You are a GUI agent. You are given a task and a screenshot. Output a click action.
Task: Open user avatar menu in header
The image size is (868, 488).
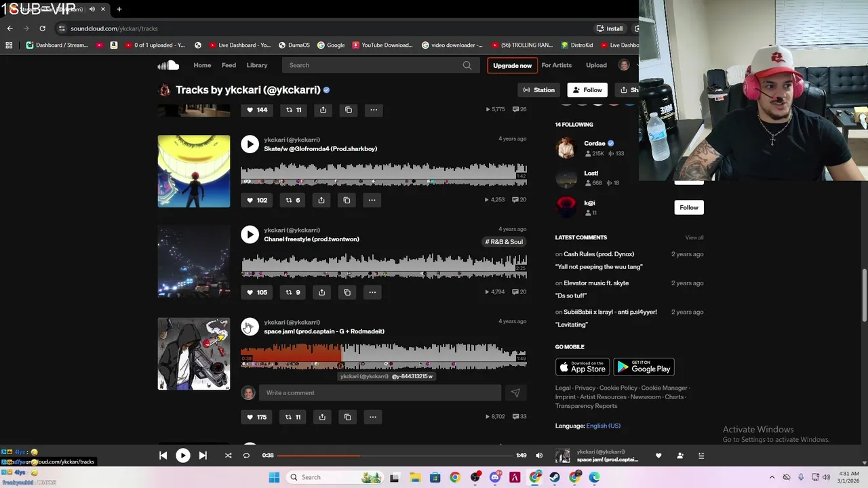click(x=624, y=65)
